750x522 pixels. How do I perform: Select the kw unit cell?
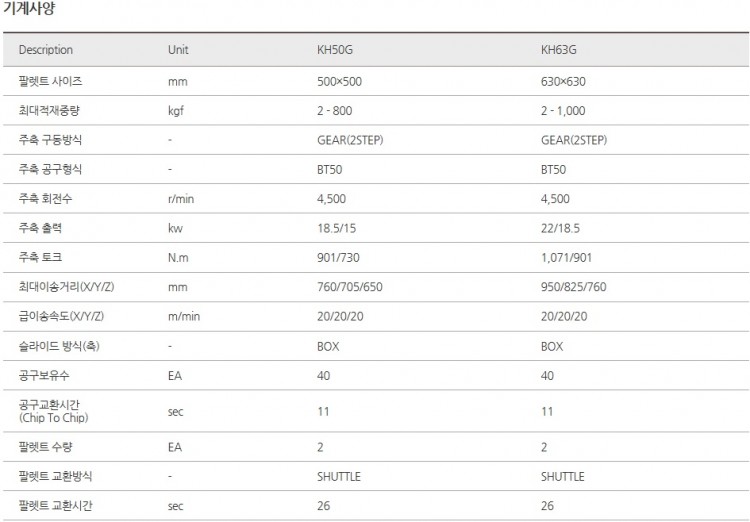click(x=175, y=229)
